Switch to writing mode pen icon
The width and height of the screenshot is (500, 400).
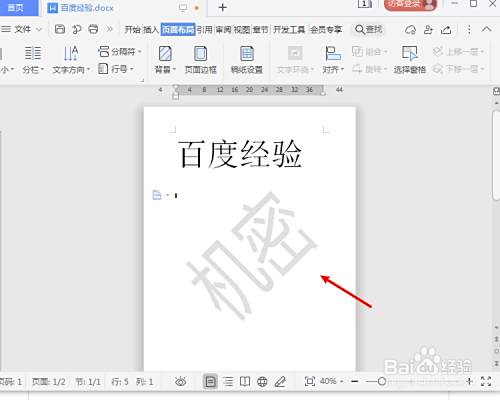(x=280, y=381)
